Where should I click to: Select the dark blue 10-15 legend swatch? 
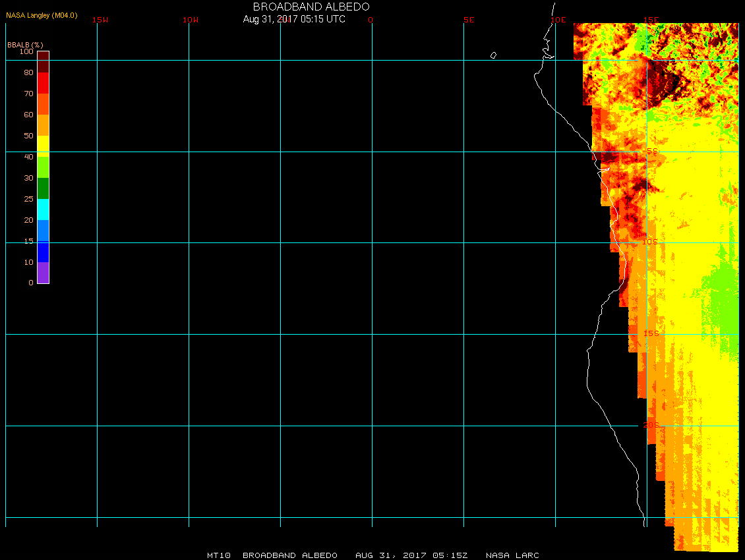pyautogui.click(x=43, y=252)
